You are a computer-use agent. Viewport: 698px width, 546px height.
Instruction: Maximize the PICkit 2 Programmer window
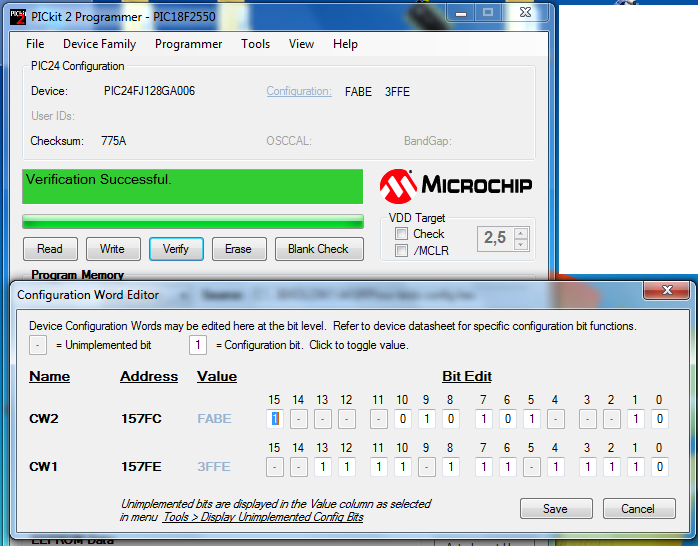tap(488, 13)
